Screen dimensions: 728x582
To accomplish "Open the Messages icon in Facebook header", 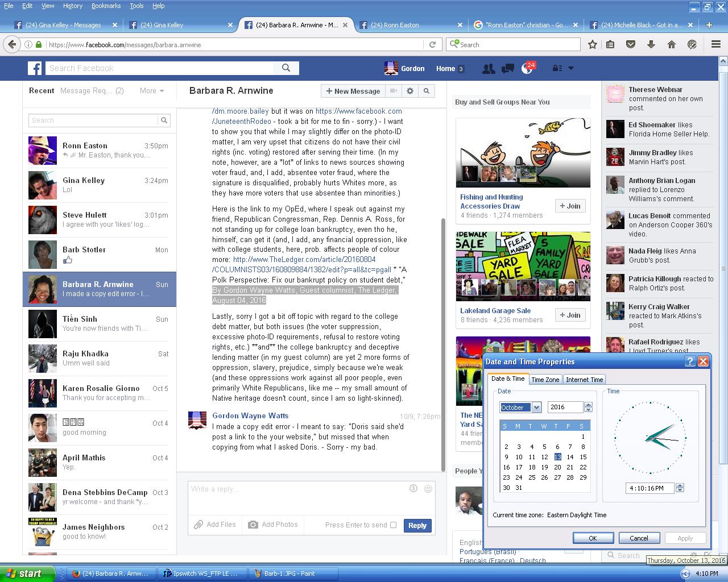I will 507,68.
